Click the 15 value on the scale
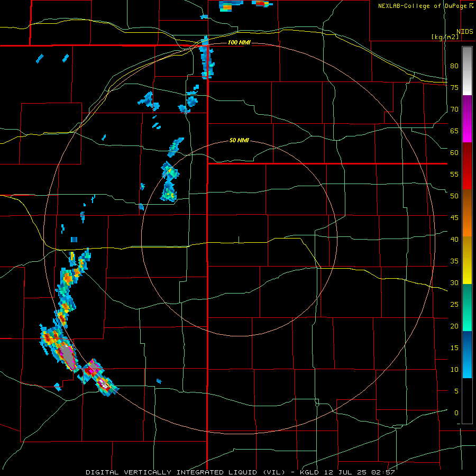The image size is (476, 476). click(x=454, y=348)
